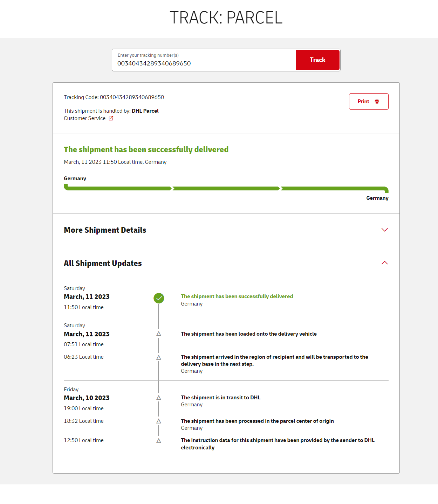
Task: Click the All Shipment Updates heading
Action: pyautogui.click(x=103, y=263)
